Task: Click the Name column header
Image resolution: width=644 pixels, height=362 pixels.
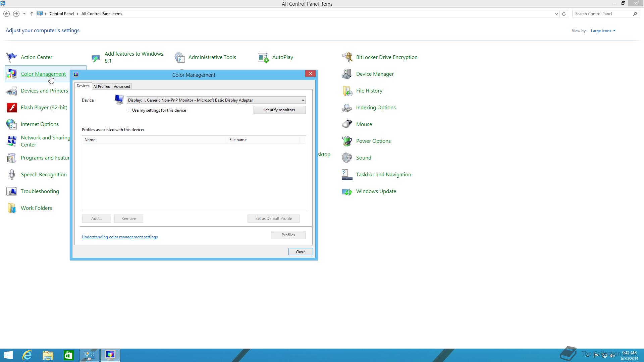Action: pos(155,140)
